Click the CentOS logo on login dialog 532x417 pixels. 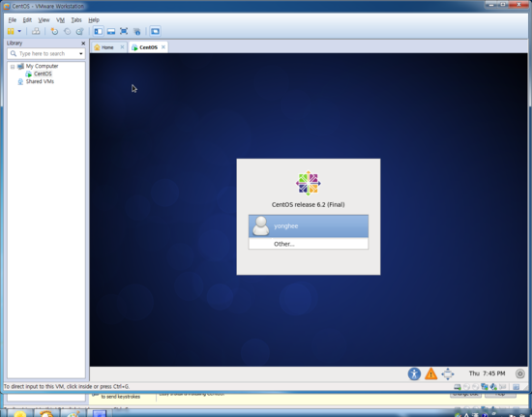[308, 183]
